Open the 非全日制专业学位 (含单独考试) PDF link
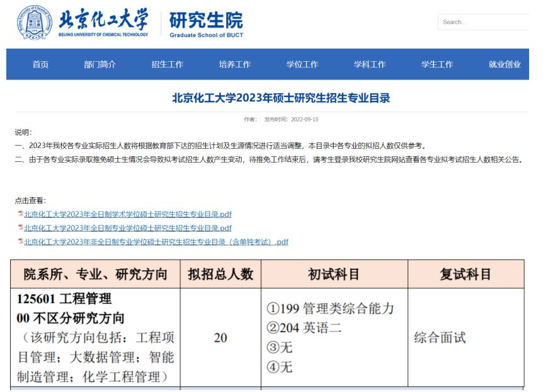This screenshot has height=392, width=548. tap(156, 241)
